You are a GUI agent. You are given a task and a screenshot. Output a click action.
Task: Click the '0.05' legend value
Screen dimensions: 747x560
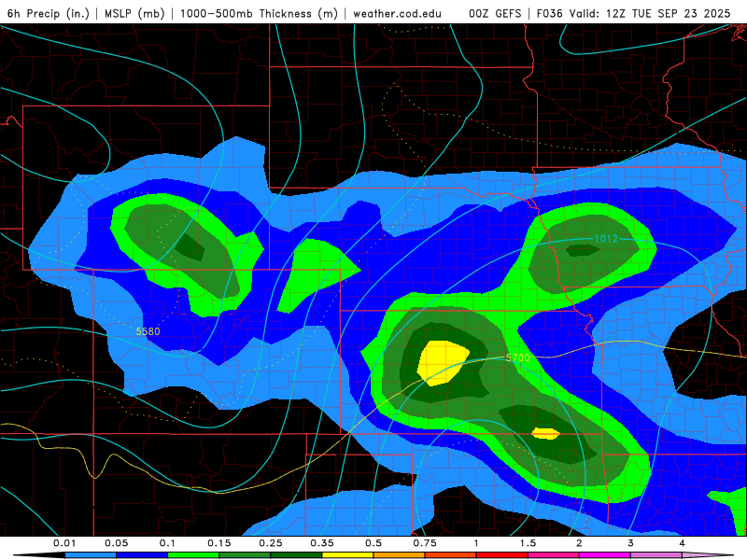(116, 543)
